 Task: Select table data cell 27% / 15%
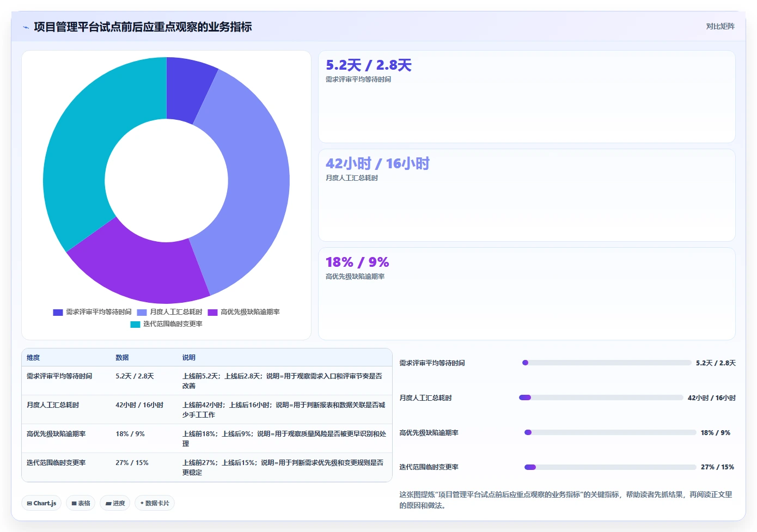click(132, 463)
